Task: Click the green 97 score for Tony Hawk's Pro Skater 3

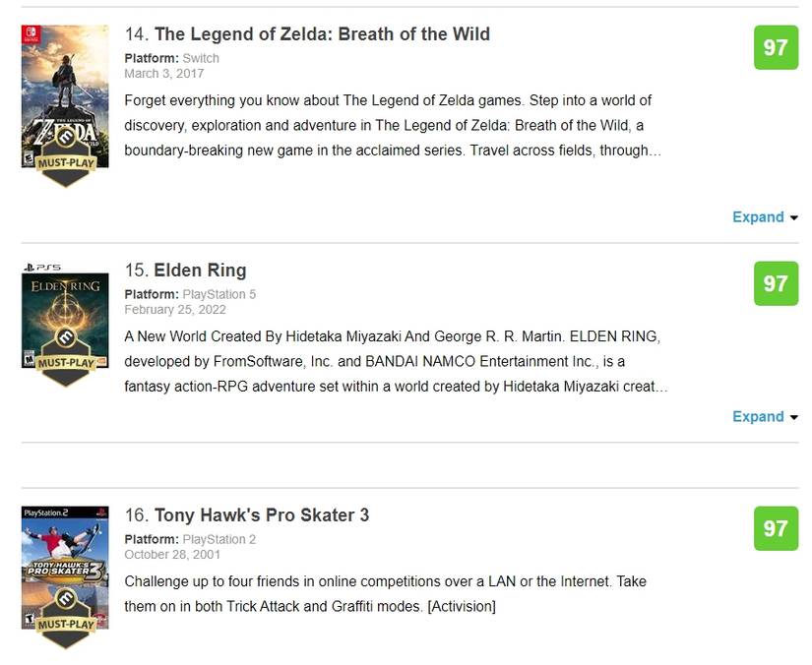Action: (776, 529)
